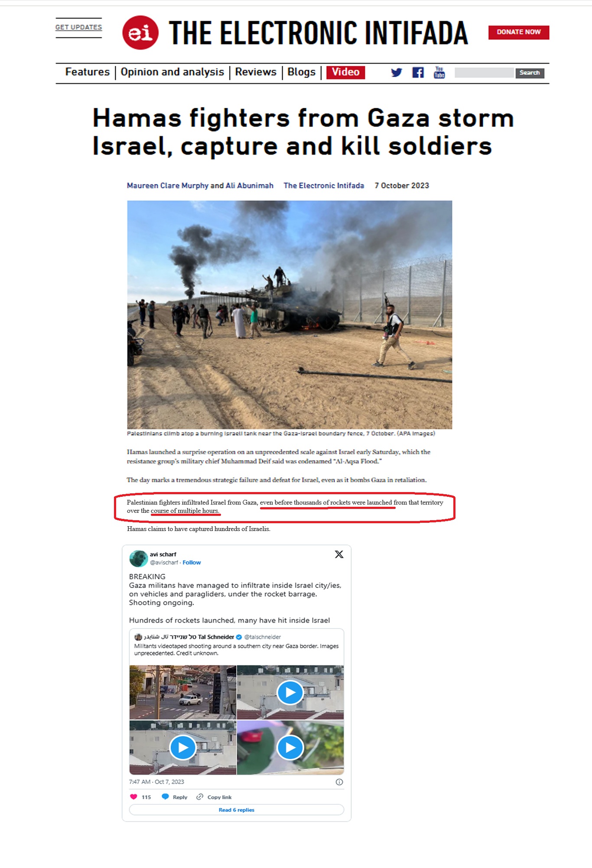592x868 pixels.
Task: Click the X logo in embedded tweet
Action: tap(339, 554)
